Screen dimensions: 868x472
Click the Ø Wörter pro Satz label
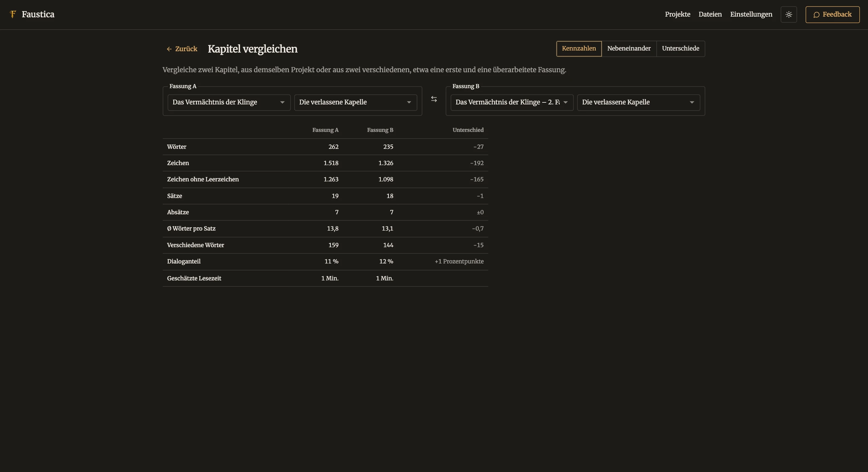point(191,229)
